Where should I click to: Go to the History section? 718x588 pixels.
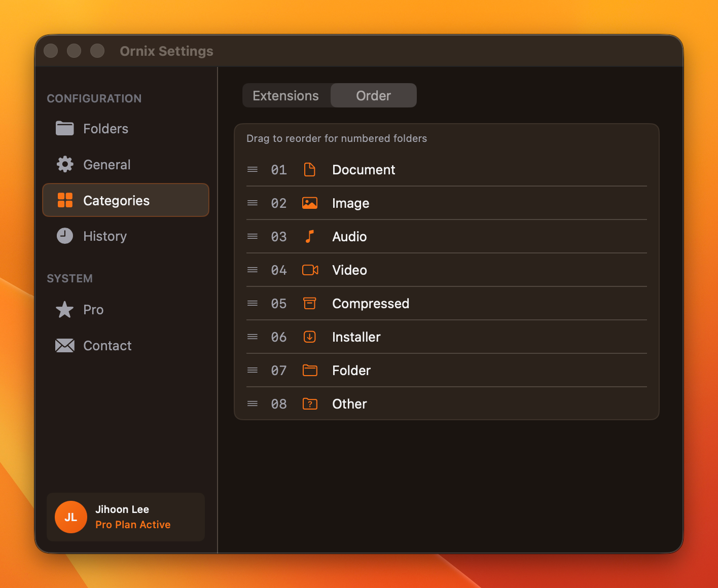point(104,236)
